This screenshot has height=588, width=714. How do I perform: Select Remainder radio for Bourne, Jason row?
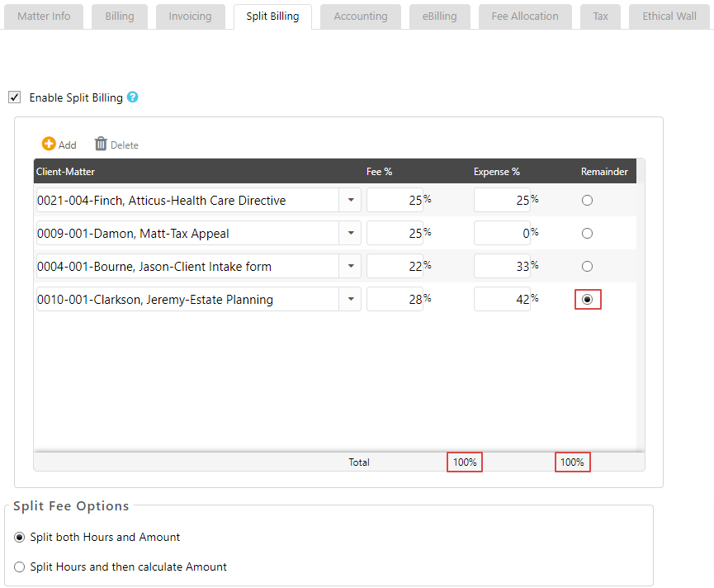[587, 267]
